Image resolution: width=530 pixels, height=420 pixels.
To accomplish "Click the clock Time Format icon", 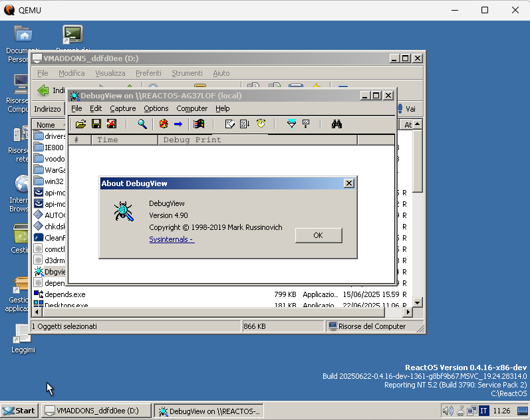I will (261, 124).
